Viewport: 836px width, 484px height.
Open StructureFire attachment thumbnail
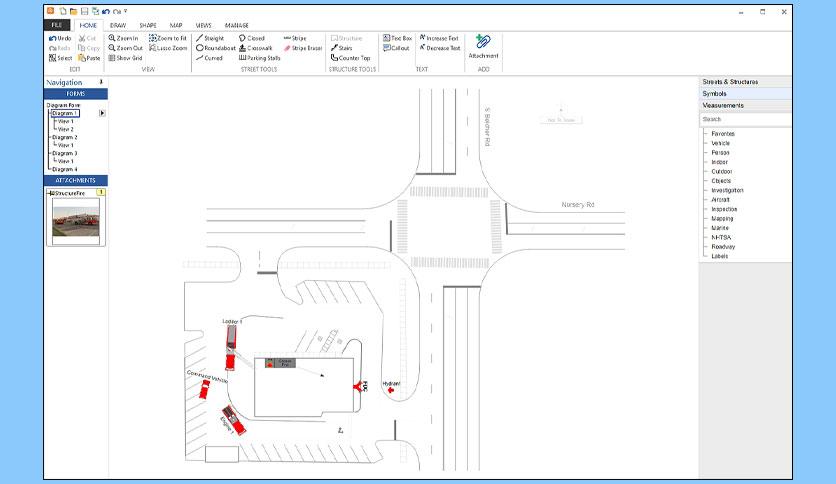[x=76, y=221]
